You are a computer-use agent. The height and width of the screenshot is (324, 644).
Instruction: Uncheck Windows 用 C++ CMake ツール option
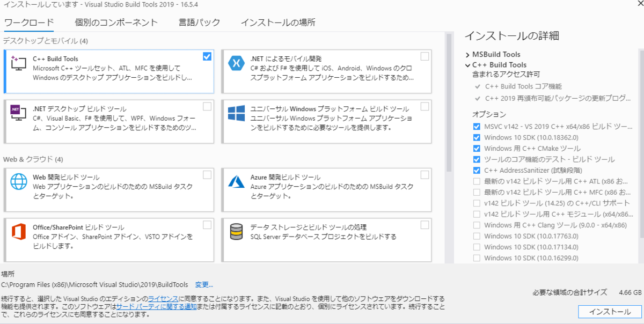(477, 149)
